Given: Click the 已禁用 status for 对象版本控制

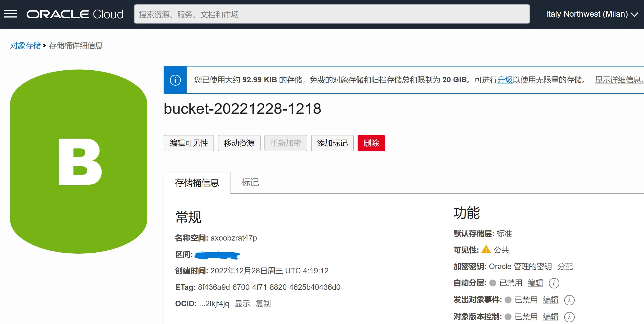Looking at the screenshot, I should tap(526, 317).
